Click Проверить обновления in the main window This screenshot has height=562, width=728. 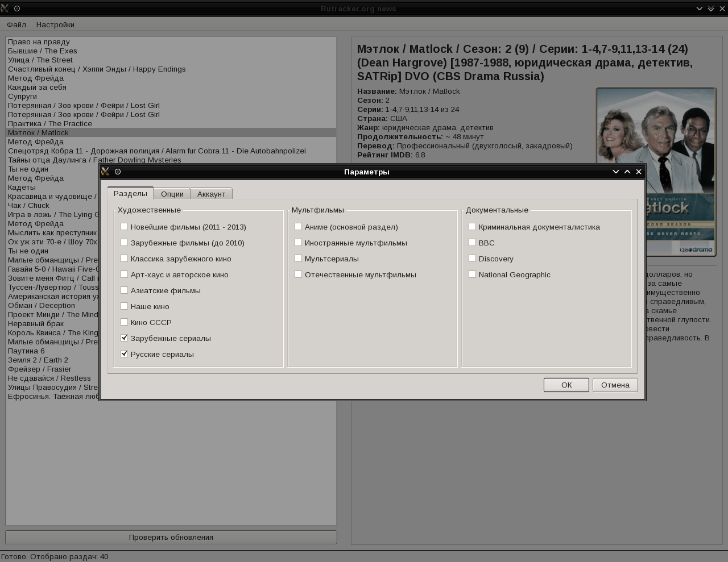pos(171,537)
